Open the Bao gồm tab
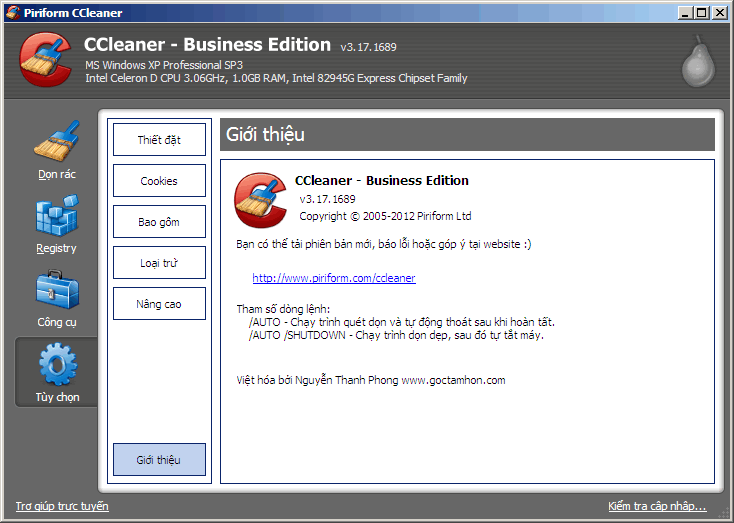 point(159,221)
